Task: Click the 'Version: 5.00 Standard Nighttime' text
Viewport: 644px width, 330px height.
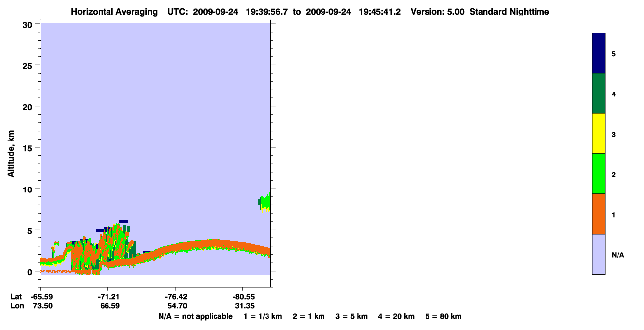Action: (480, 12)
